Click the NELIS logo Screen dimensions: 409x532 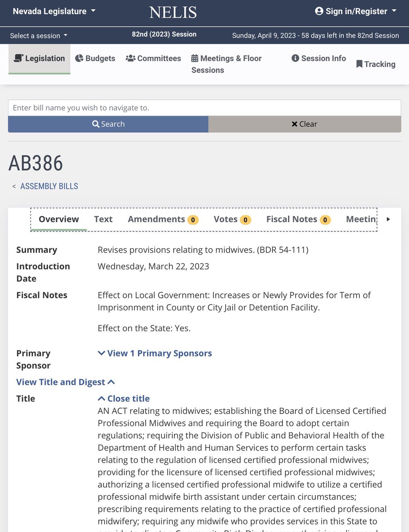(173, 12)
